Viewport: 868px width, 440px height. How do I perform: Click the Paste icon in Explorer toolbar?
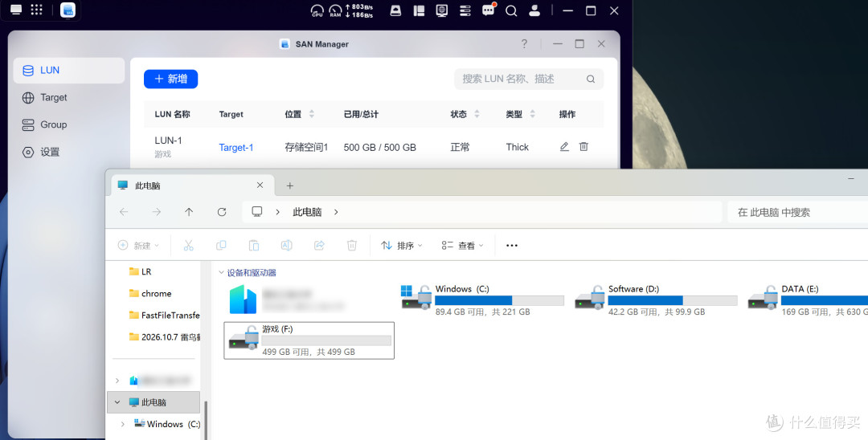click(253, 245)
